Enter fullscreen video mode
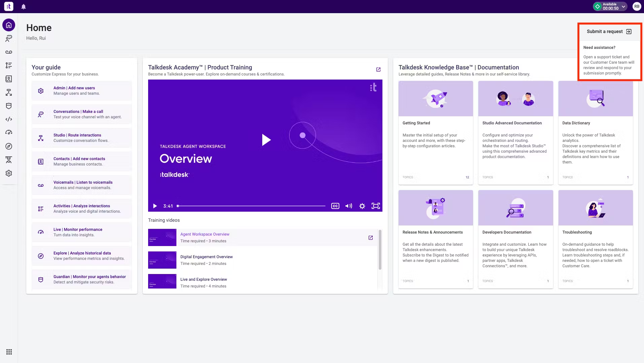The height and width of the screenshot is (363, 644). tap(376, 206)
